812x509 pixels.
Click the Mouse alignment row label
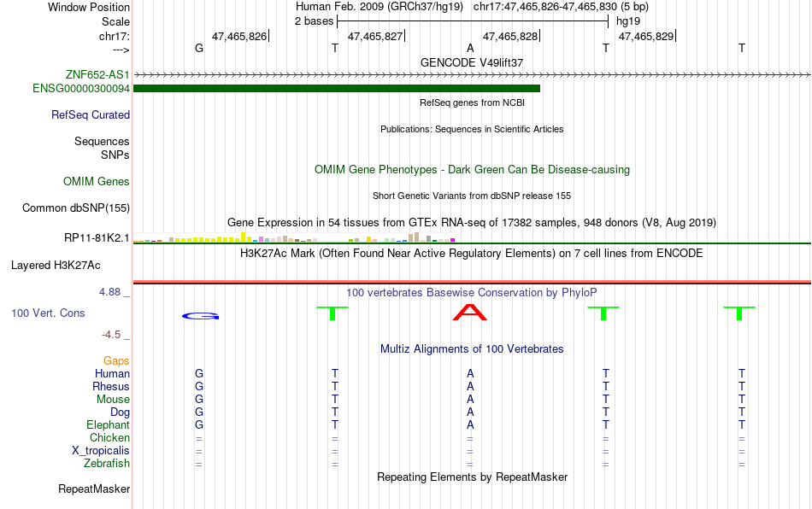(x=114, y=400)
